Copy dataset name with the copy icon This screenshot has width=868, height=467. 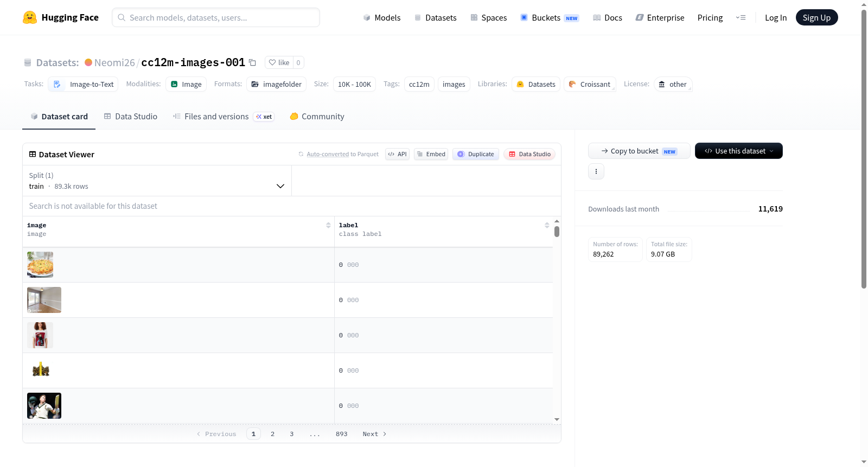[252, 62]
